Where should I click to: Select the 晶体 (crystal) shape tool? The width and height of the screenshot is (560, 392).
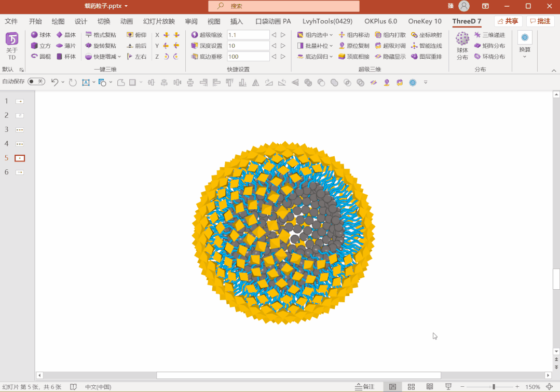coord(68,35)
